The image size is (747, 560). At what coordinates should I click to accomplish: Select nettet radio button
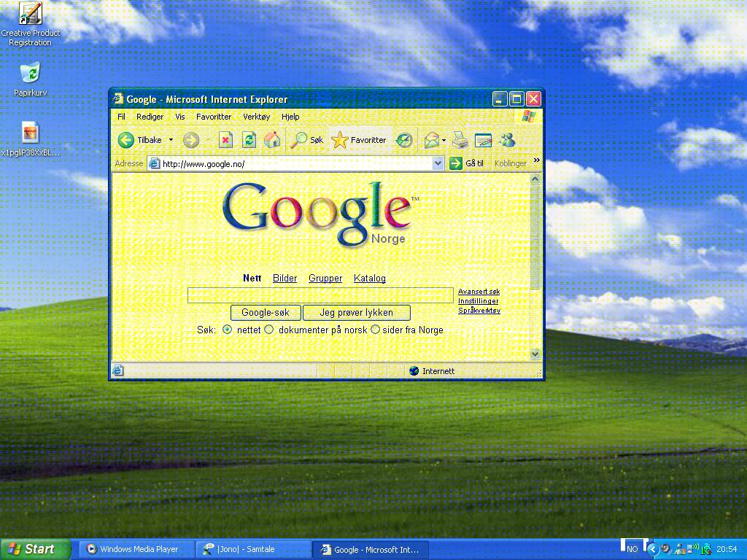tap(228, 330)
